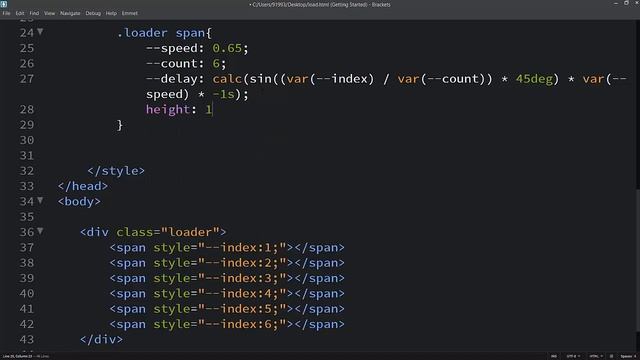Open the Help menu
640x360 pixels.
111,13
